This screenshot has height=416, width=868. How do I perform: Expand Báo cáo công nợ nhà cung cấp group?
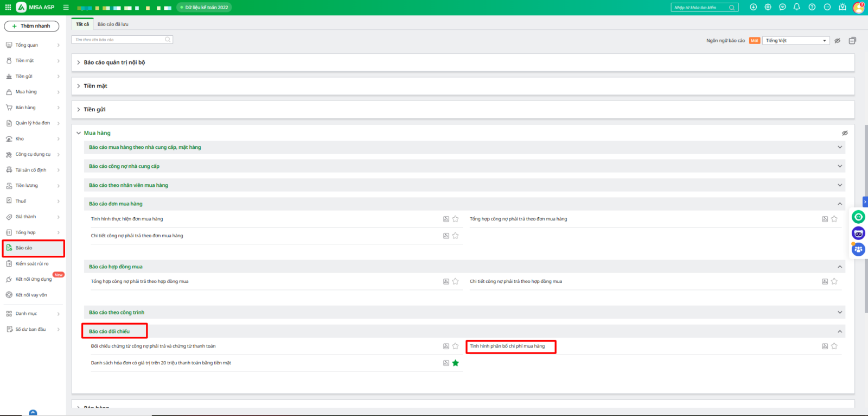coord(124,166)
